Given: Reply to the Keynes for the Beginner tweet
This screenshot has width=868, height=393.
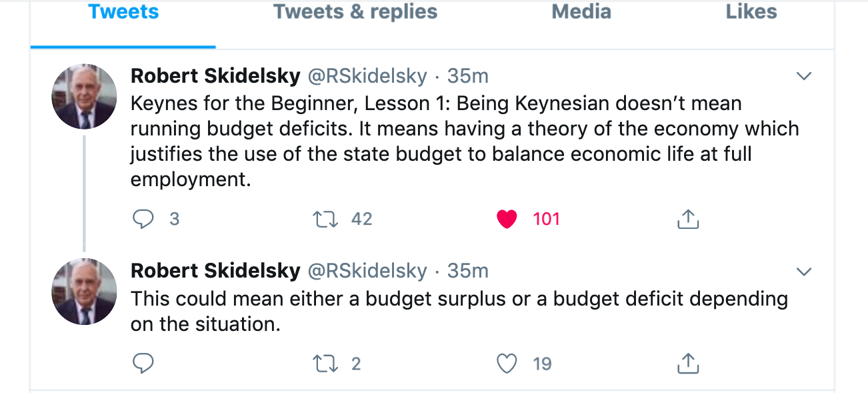Looking at the screenshot, I should click(x=143, y=219).
